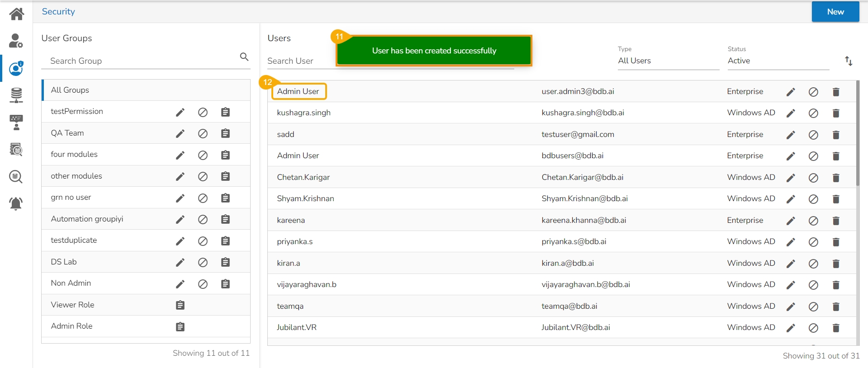Select All Groups in the group list
This screenshot has height=368, width=868.
click(x=70, y=90)
